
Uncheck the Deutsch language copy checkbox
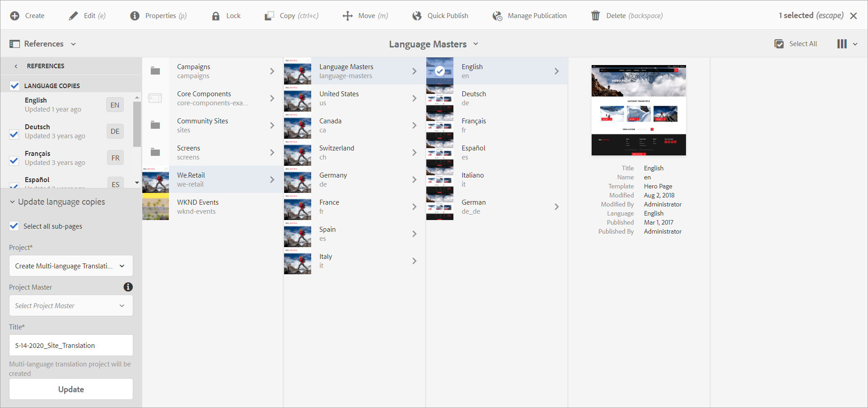[x=14, y=134]
